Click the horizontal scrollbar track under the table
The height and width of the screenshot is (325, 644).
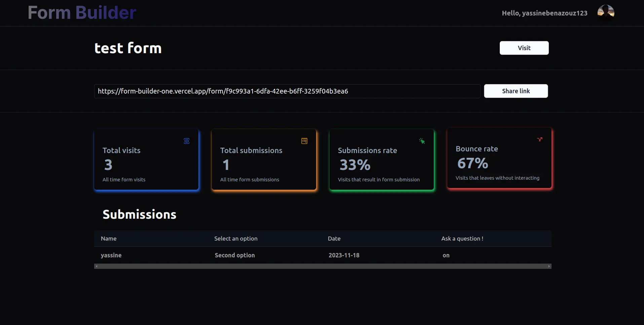pyautogui.click(x=323, y=266)
